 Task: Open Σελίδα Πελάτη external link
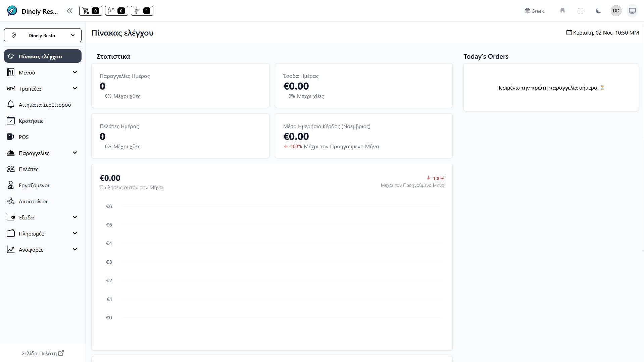[43, 353]
